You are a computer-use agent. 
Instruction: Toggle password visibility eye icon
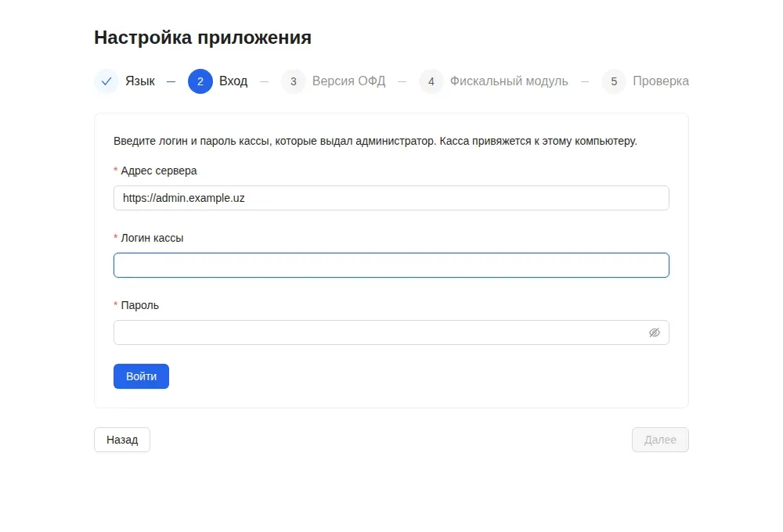coord(654,332)
